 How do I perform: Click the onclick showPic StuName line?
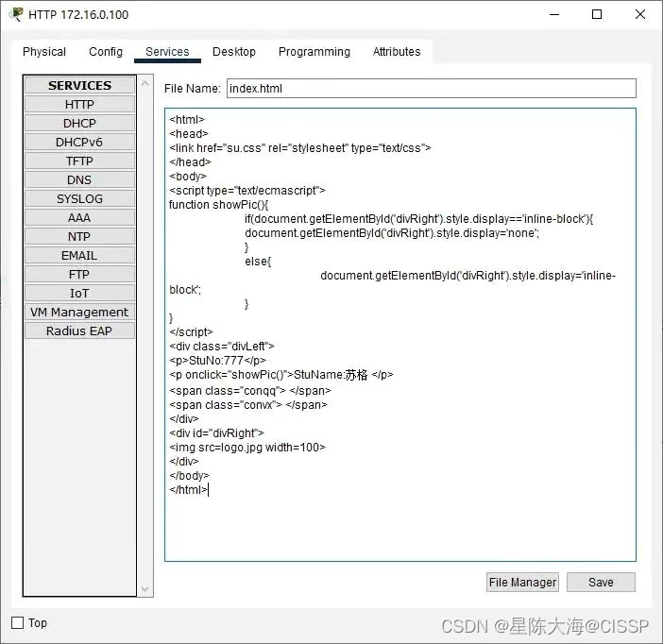[x=281, y=375]
